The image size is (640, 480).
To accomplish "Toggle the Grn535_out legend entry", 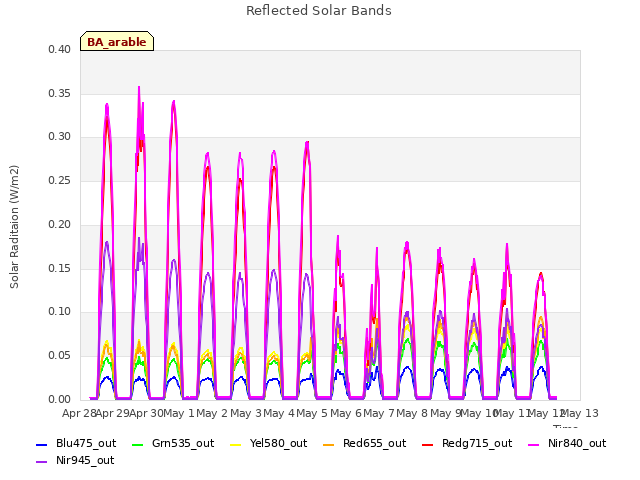I will 173,443.
